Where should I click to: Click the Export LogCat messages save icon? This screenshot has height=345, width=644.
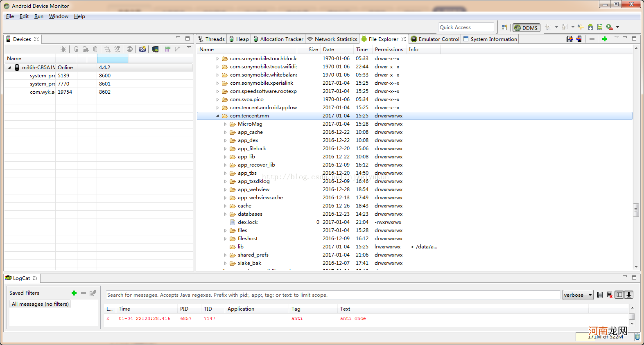(600, 295)
